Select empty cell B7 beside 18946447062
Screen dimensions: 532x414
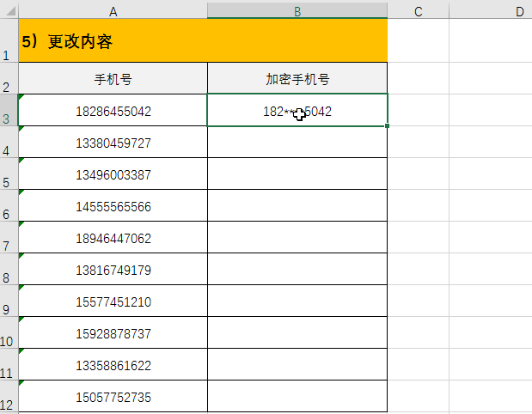(297, 237)
